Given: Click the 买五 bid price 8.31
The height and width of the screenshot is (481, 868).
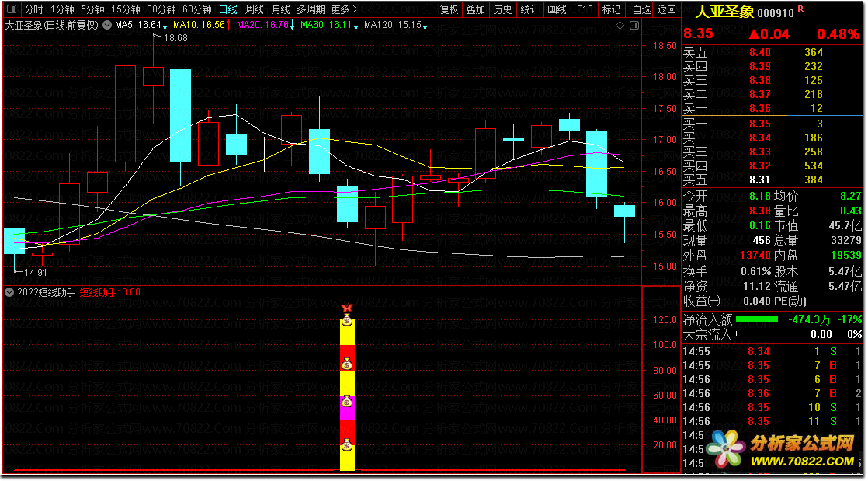Looking at the screenshot, I should click(x=759, y=180).
